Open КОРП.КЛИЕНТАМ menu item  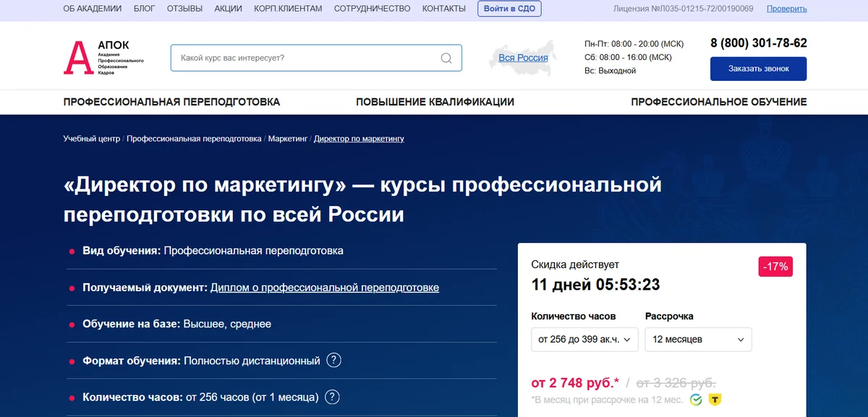(x=288, y=9)
